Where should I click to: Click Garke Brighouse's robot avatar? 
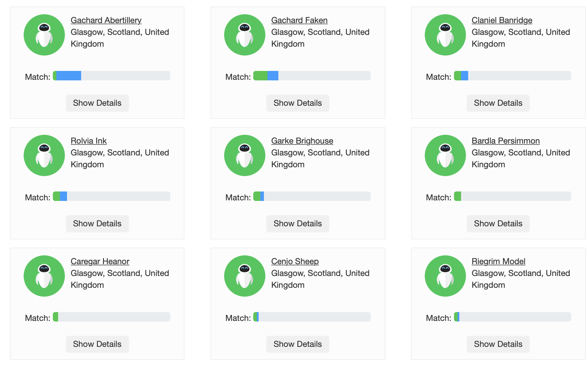(245, 155)
